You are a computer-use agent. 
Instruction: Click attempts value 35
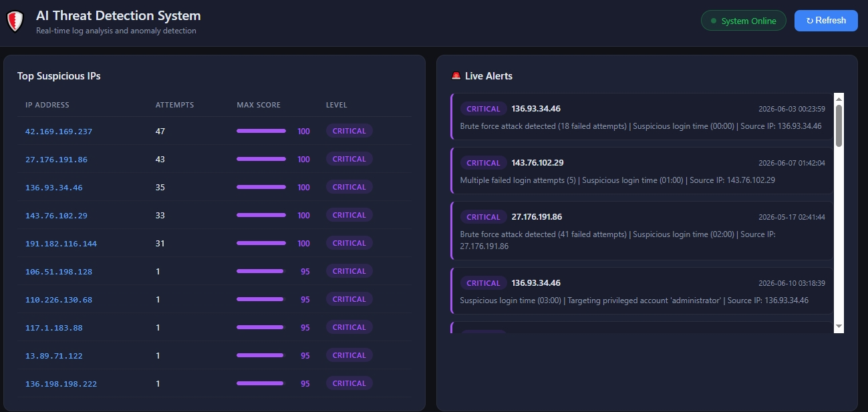pos(160,188)
